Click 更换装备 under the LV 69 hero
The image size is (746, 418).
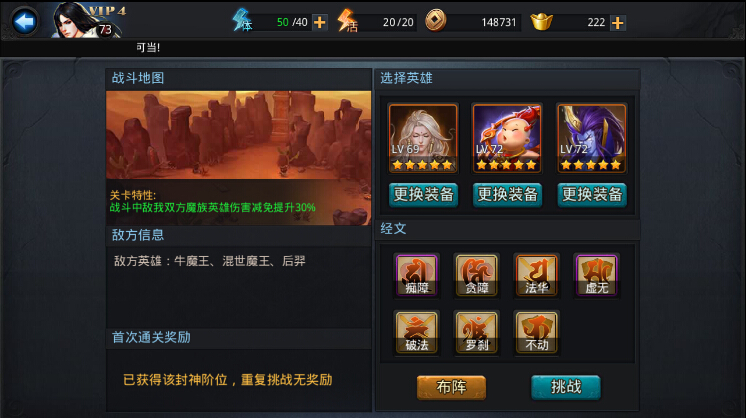[x=423, y=194]
